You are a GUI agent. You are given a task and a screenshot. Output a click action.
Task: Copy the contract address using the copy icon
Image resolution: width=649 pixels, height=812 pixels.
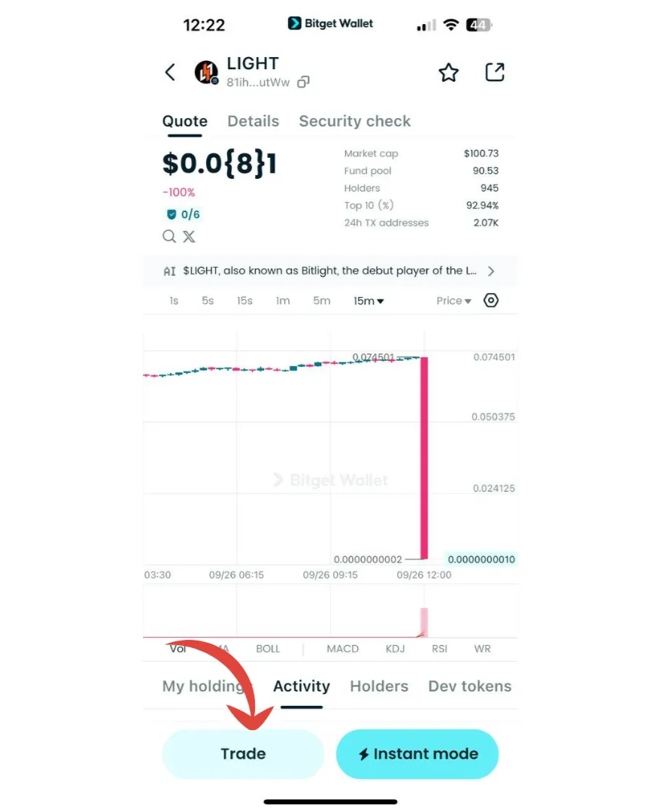[304, 83]
